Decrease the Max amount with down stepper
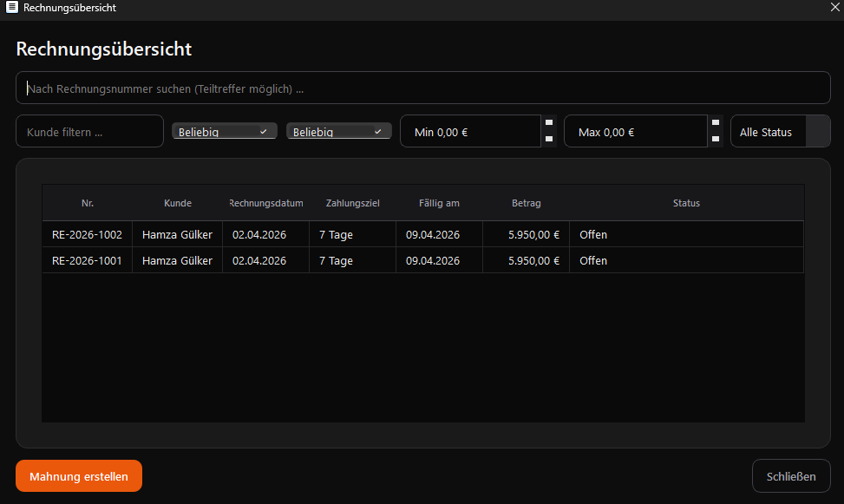 point(716,139)
